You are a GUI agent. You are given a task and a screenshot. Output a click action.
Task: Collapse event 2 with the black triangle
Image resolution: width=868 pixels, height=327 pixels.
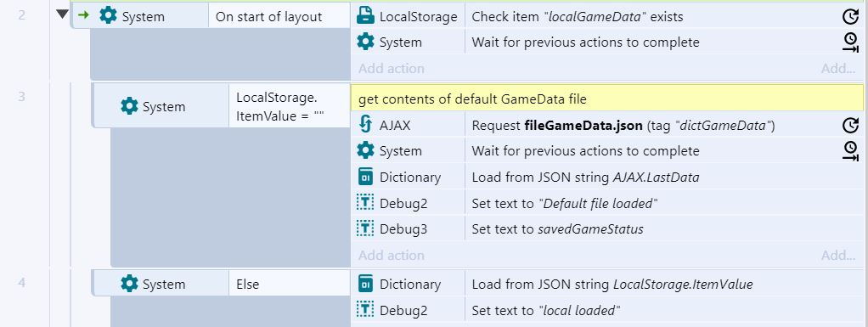click(x=63, y=14)
